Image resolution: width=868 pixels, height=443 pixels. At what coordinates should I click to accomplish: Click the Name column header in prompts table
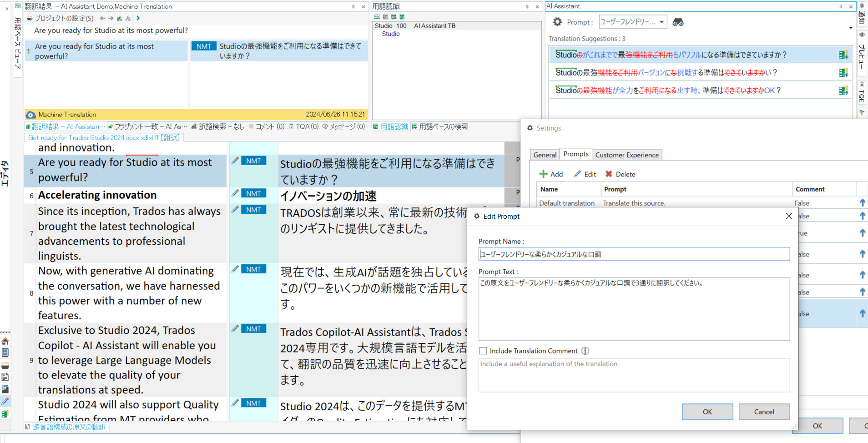569,189
